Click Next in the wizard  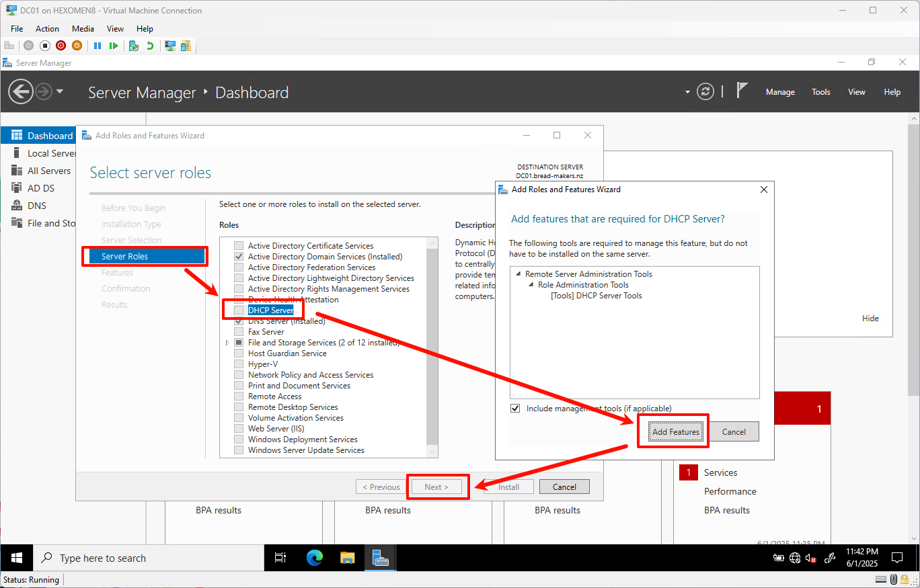click(x=437, y=486)
